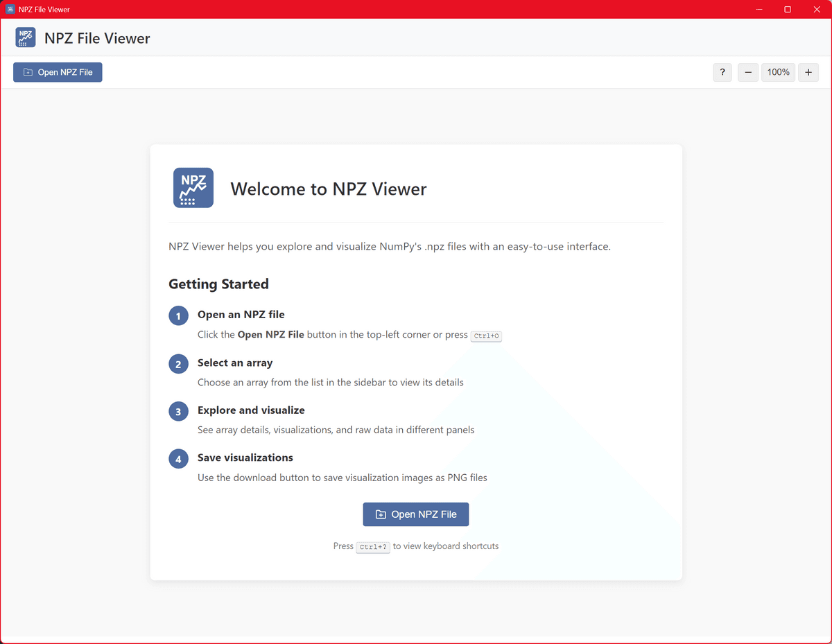Zoom in using the plus button
Screen dimensions: 832x644
808,72
